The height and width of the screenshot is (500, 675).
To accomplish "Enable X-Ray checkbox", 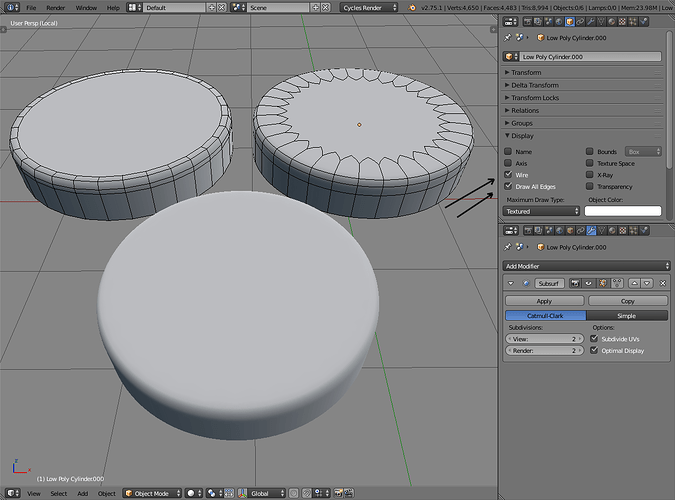I will (x=590, y=175).
